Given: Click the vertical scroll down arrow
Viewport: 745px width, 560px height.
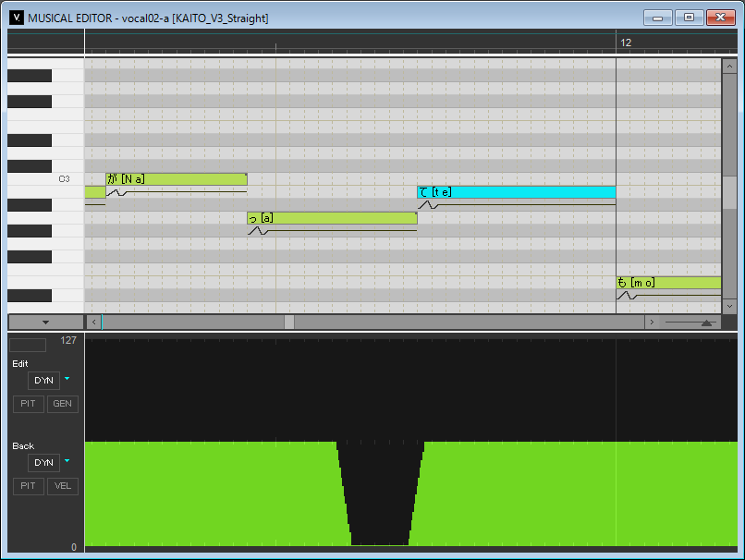Looking at the screenshot, I should [x=729, y=306].
